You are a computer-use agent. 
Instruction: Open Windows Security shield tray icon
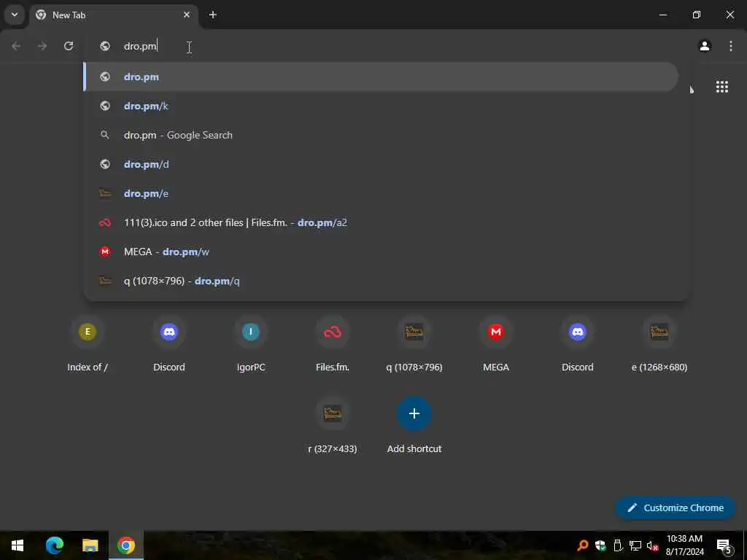(x=600, y=545)
